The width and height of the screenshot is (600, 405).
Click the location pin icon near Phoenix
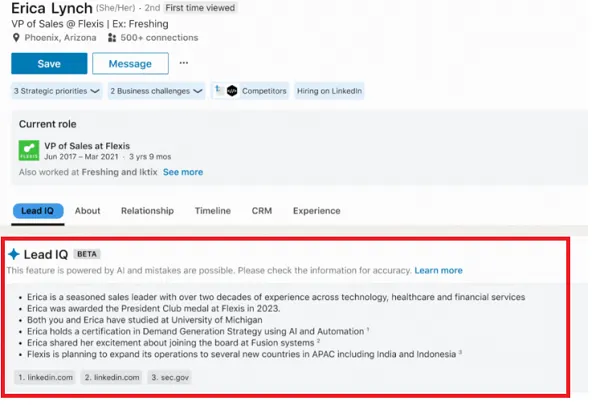pyautogui.click(x=16, y=38)
